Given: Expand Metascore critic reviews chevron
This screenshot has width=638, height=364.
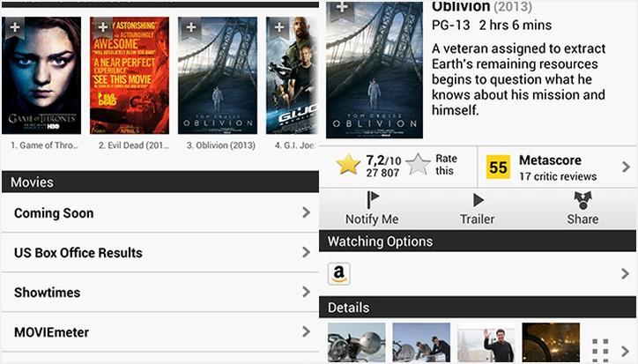Looking at the screenshot, I should coord(626,167).
